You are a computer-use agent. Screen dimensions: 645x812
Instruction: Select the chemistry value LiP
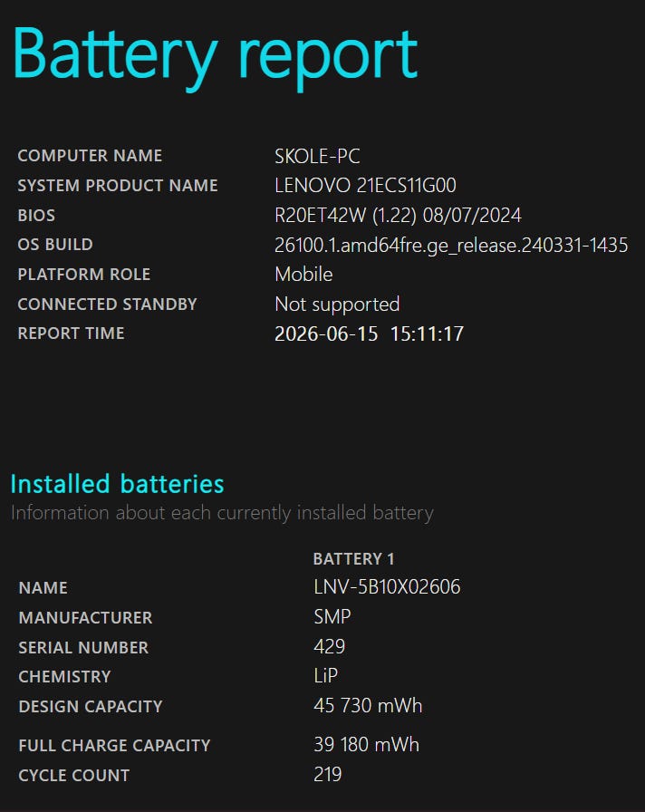point(325,676)
